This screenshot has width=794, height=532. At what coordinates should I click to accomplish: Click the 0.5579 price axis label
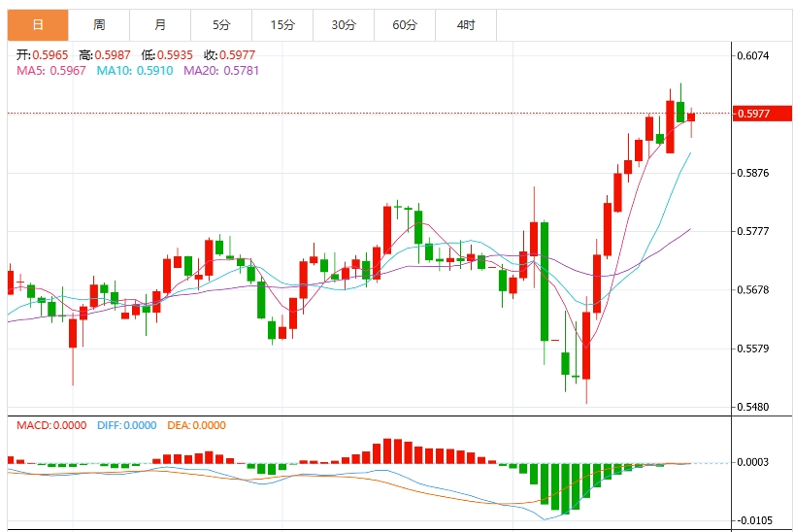point(753,349)
